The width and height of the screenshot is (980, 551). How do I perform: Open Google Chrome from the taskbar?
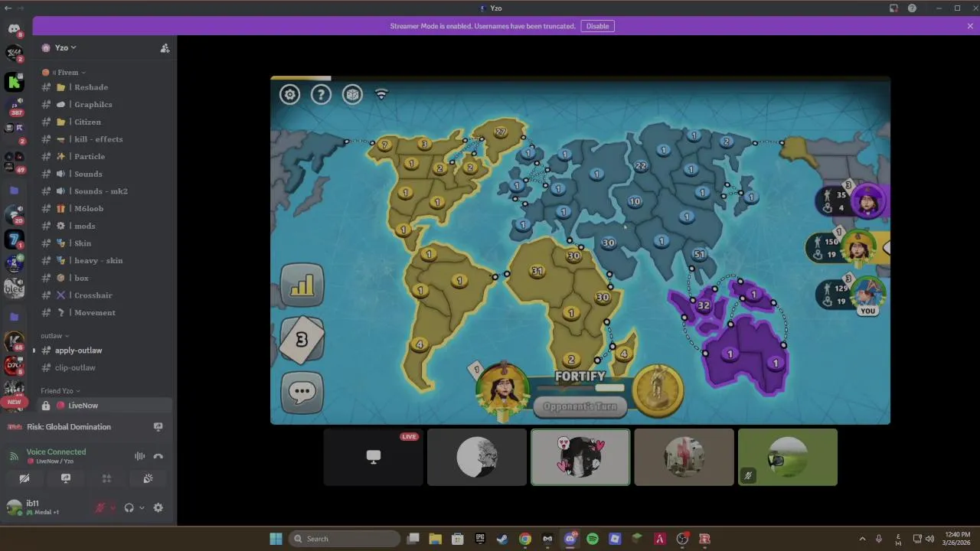point(525,539)
